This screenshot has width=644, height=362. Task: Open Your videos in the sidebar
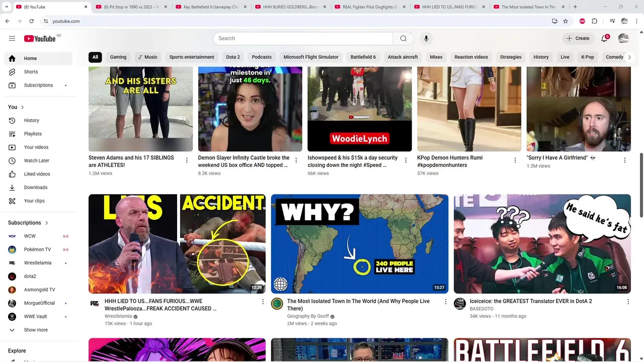pyautogui.click(x=38, y=147)
